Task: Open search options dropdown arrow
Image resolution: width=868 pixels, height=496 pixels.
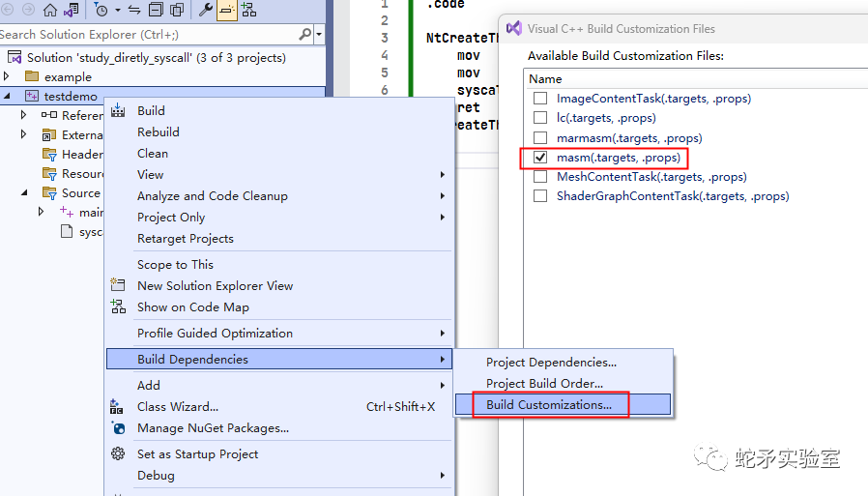Action: 319,34
